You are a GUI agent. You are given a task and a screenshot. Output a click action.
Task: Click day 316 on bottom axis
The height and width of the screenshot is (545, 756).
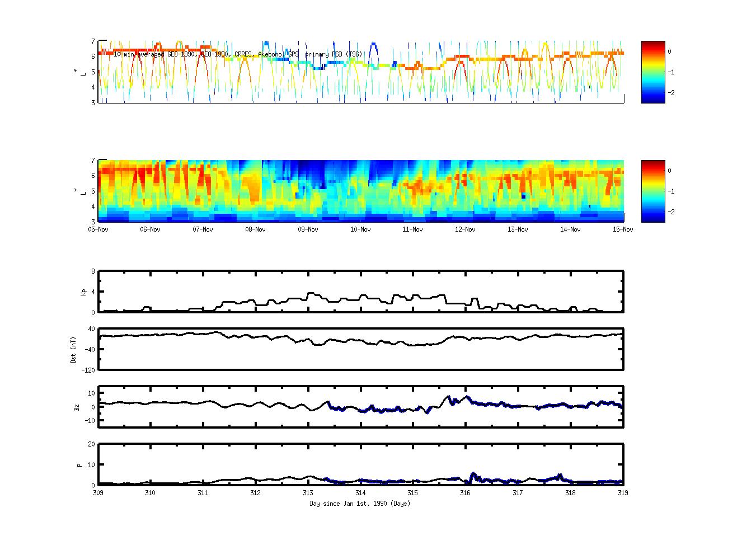click(x=465, y=493)
